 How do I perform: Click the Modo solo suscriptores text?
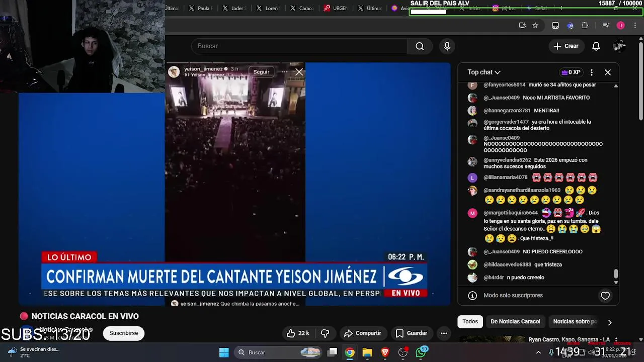tap(513, 296)
